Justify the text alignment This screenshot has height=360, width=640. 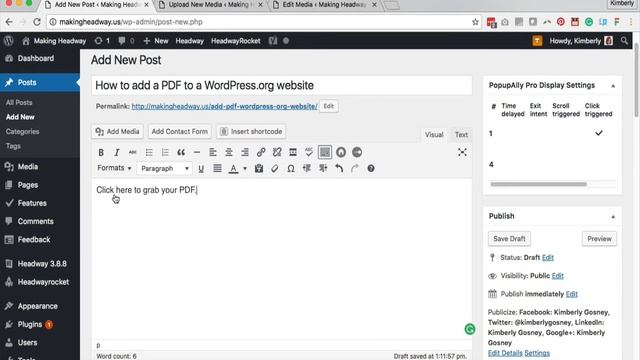pyautogui.click(x=217, y=169)
